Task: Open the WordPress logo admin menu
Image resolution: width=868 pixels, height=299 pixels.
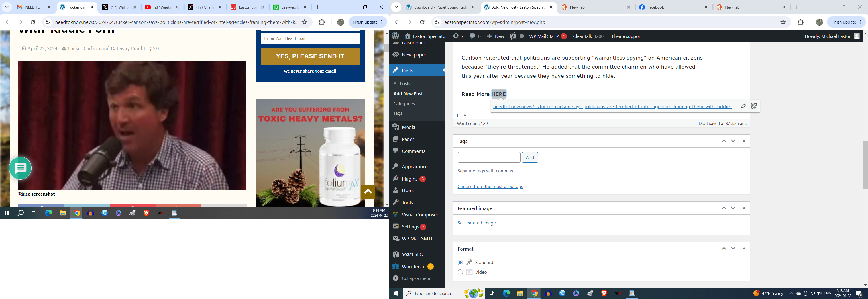Action: 396,36
